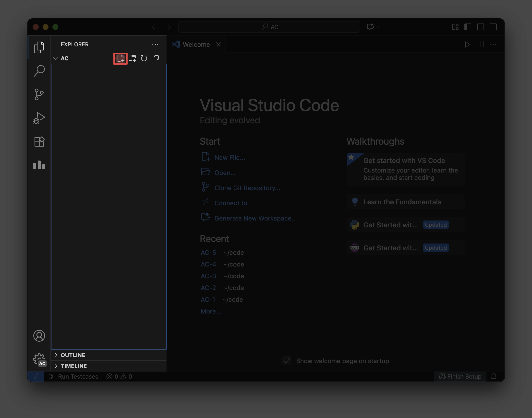Expand the TIMELINE section
532x418 pixels.
74,366
